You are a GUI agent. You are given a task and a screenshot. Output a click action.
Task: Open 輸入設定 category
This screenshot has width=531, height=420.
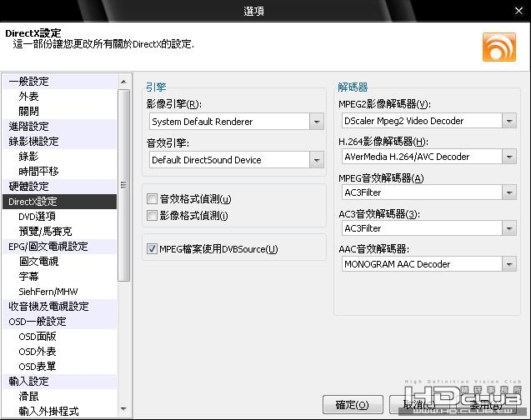(60, 382)
